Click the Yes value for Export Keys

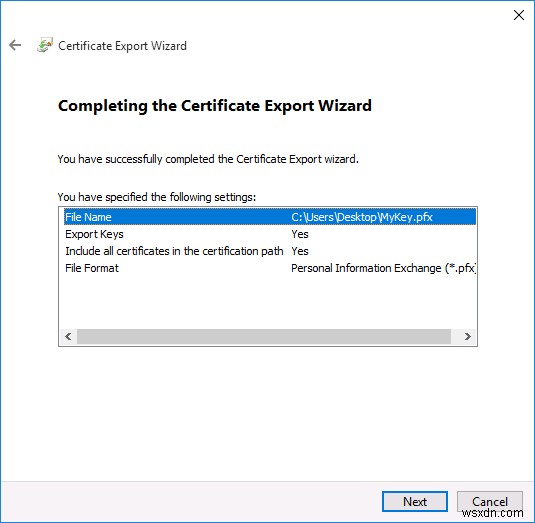(x=300, y=234)
